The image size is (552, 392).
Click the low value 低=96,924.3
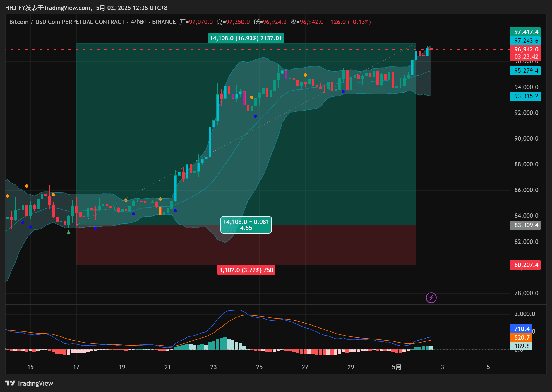click(270, 22)
